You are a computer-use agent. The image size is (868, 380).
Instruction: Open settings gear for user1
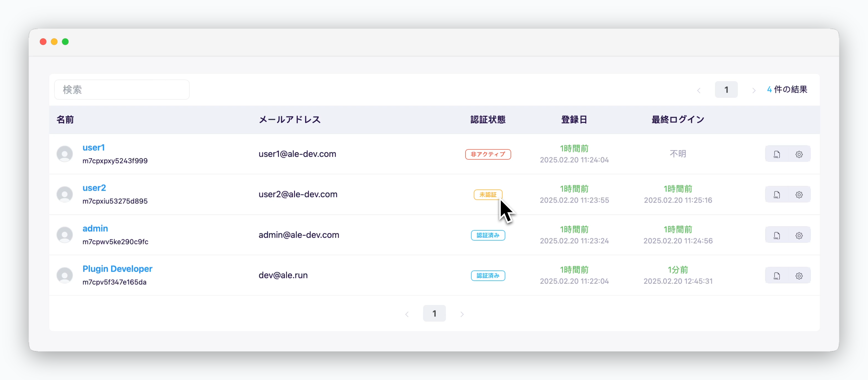[799, 154]
